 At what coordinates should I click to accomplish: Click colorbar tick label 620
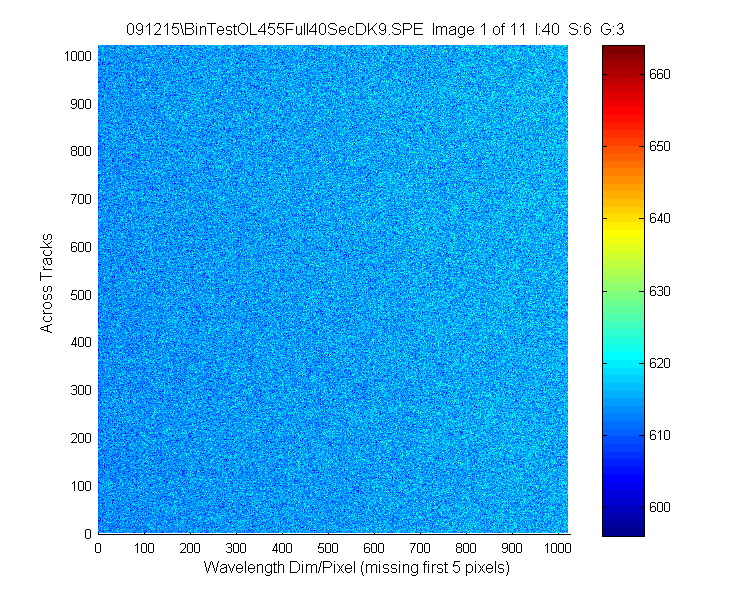660,363
